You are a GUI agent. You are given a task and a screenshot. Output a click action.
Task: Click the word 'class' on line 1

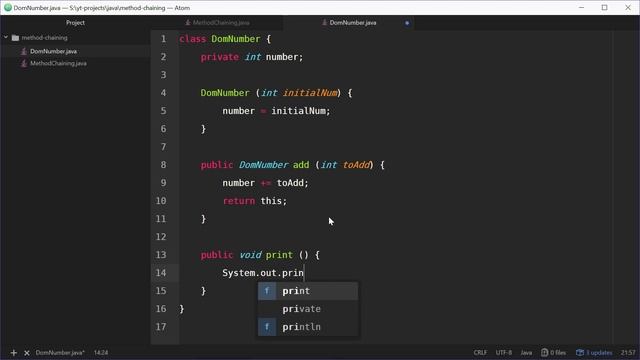(192, 39)
